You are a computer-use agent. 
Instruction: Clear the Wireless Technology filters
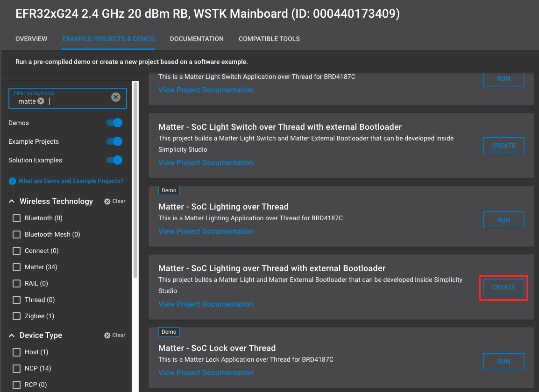click(115, 201)
